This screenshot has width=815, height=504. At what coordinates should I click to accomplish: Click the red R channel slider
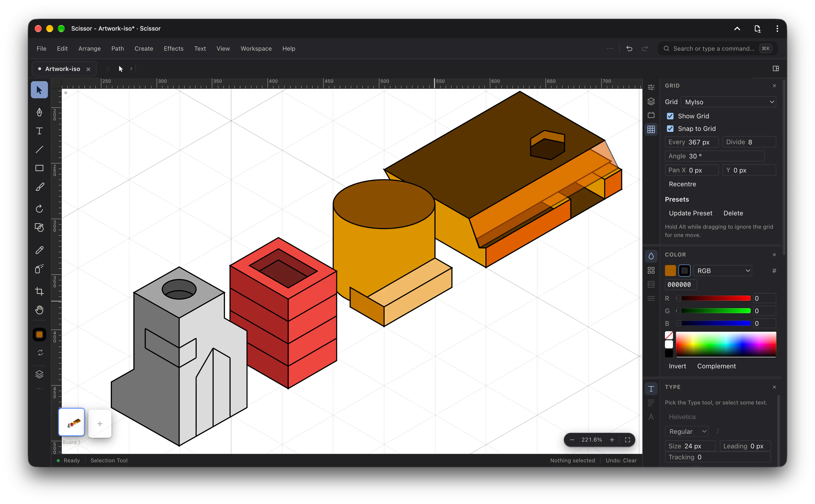tap(713, 298)
